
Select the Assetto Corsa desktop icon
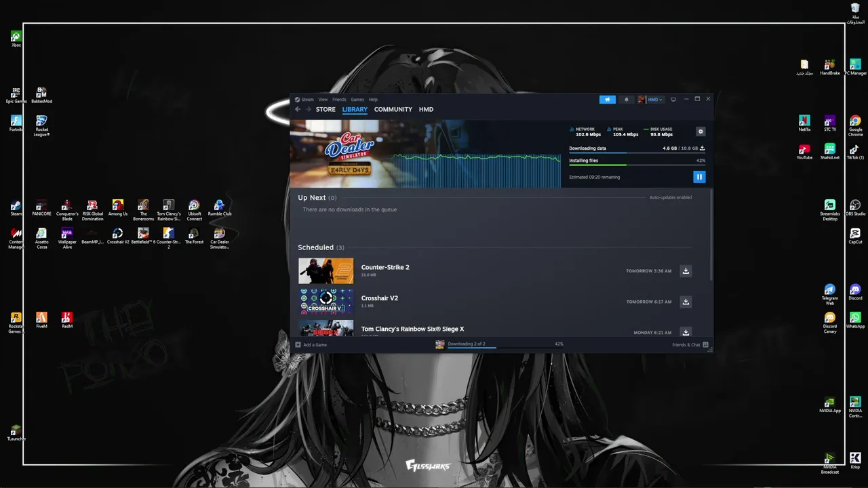tap(41, 238)
